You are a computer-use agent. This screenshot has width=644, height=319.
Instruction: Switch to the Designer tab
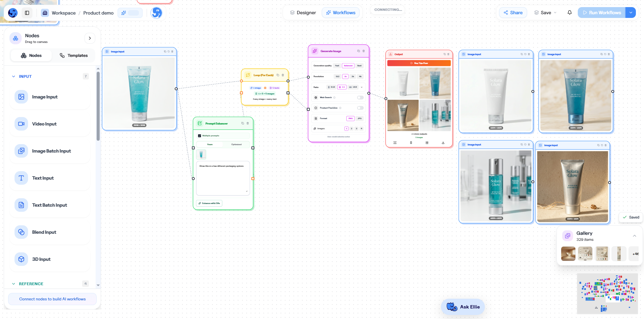(303, 13)
